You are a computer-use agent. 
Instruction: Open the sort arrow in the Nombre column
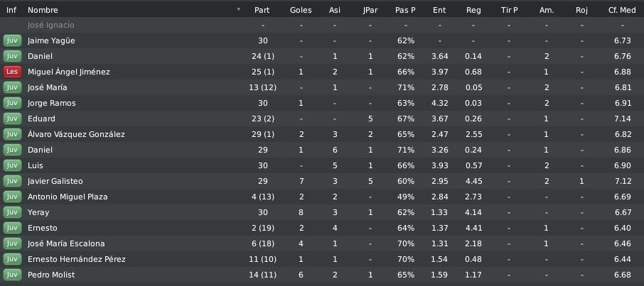click(239, 9)
